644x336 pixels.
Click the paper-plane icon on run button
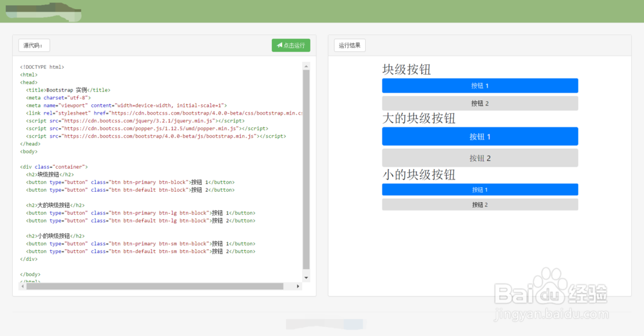pyautogui.click(x=279, y=45)
